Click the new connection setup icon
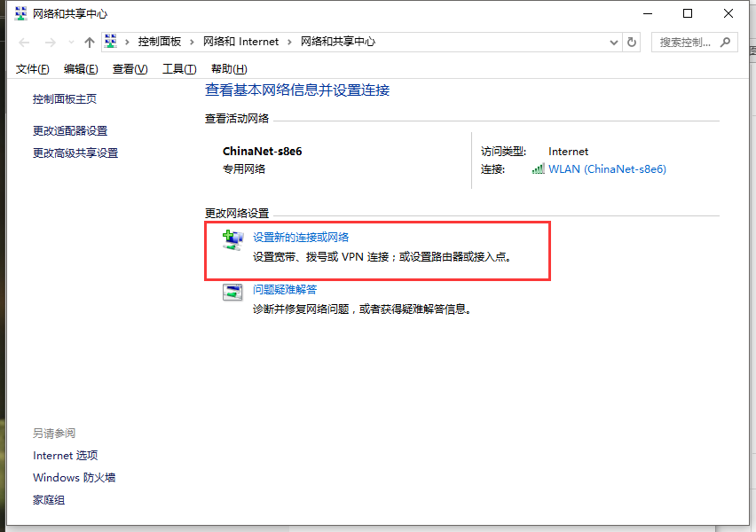The image size is (756, 532). pyautogui.click(x=232, y=240)
